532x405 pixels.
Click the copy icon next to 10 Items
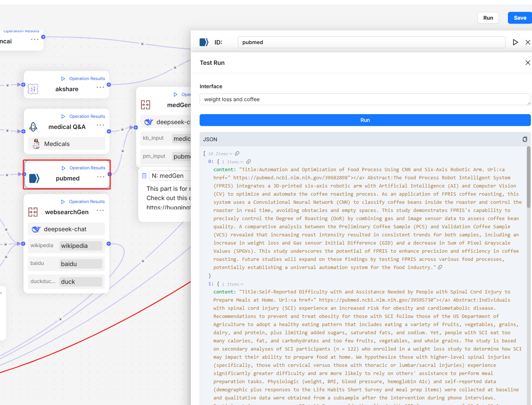pos(237,153)
